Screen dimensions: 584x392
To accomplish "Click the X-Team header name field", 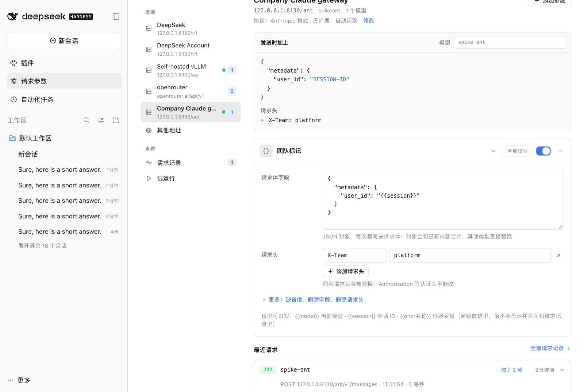I will 354,255.
